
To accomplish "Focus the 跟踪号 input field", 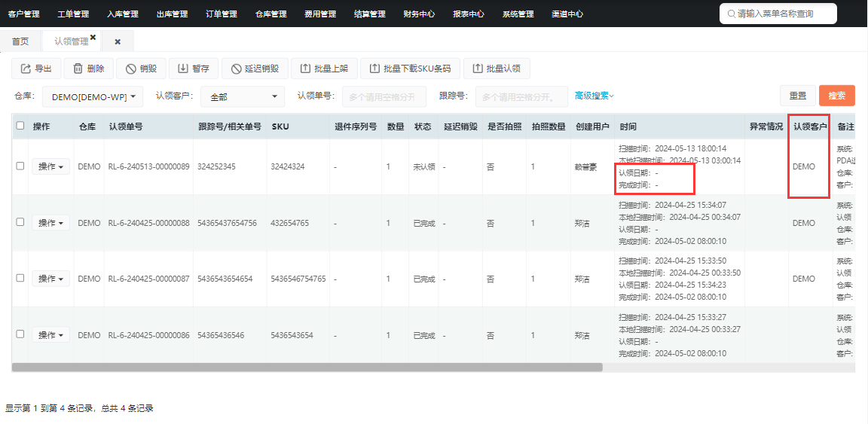I will click(x=521, y=97).
